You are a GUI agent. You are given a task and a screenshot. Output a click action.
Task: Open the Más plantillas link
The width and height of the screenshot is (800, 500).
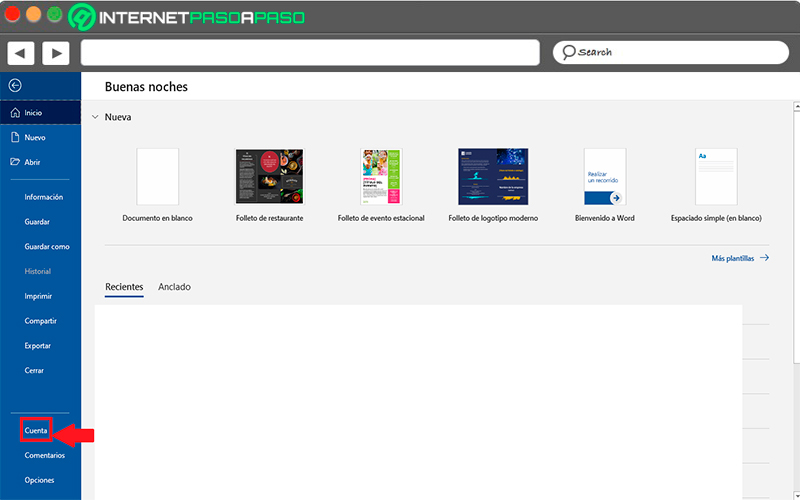733,258
